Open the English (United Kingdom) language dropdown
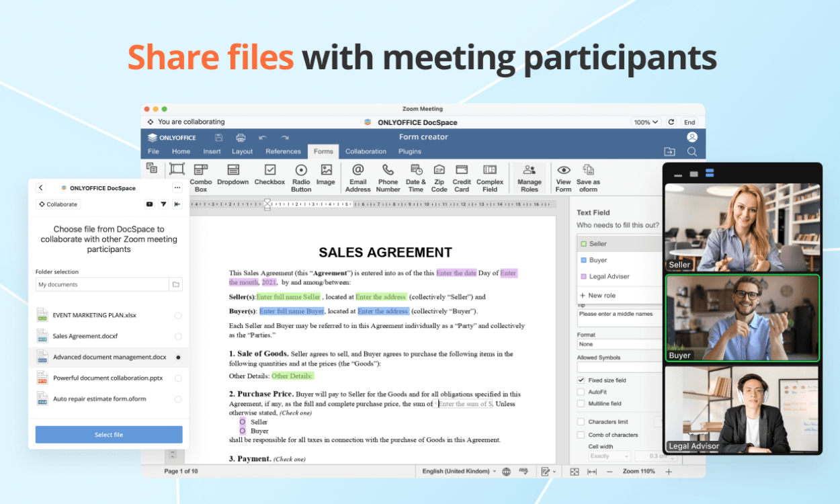The image size is (840, 504). point(459,471)
